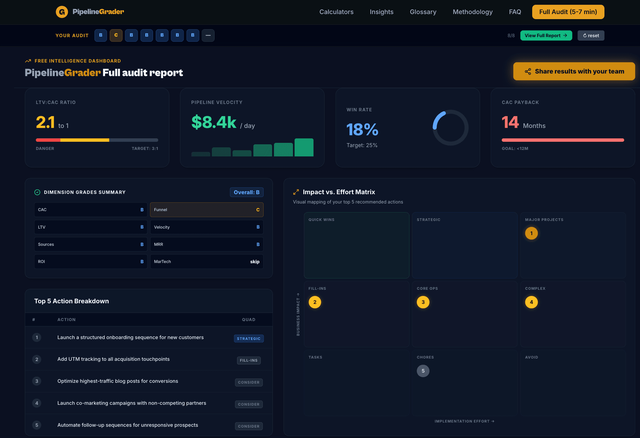This screenshot has width=640, height=438.
Task: Click "Add UTM tracking to all acquisition touchpoints"
Action: pyautogui.click(x=113, y=359)
